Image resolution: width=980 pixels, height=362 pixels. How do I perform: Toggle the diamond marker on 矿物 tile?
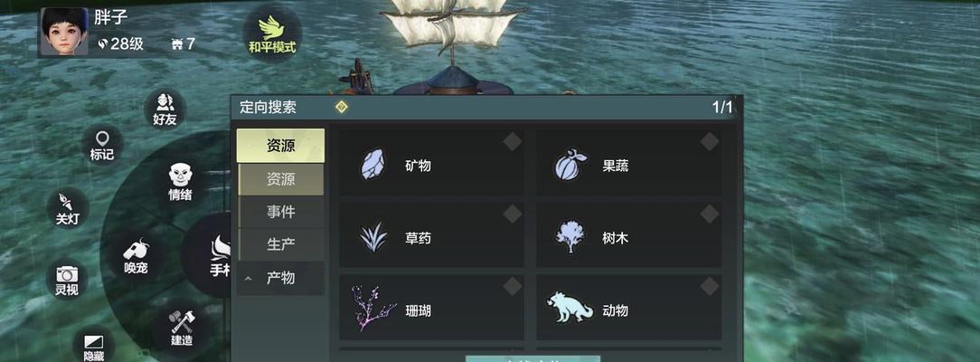click(513, 142)
